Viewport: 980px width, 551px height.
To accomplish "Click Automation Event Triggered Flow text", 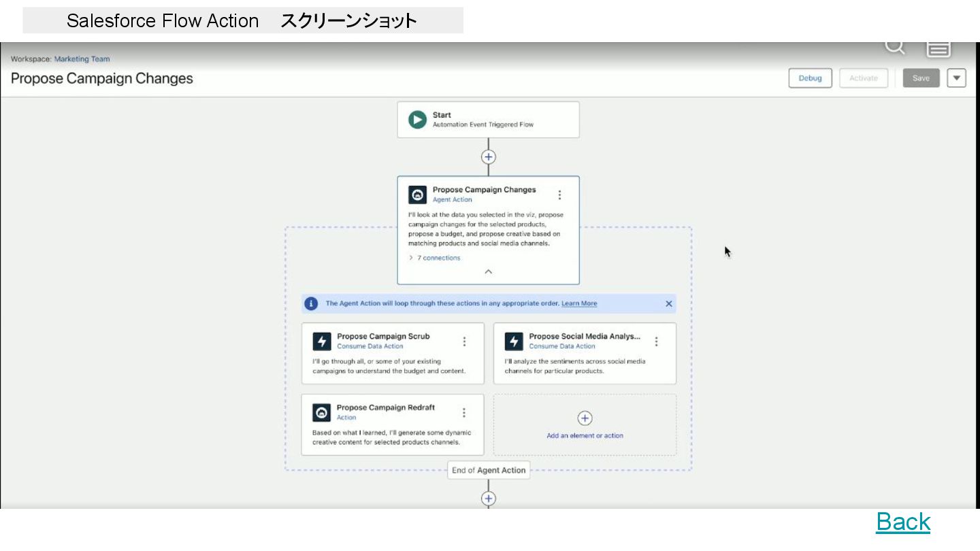I will tap(483, 124).
